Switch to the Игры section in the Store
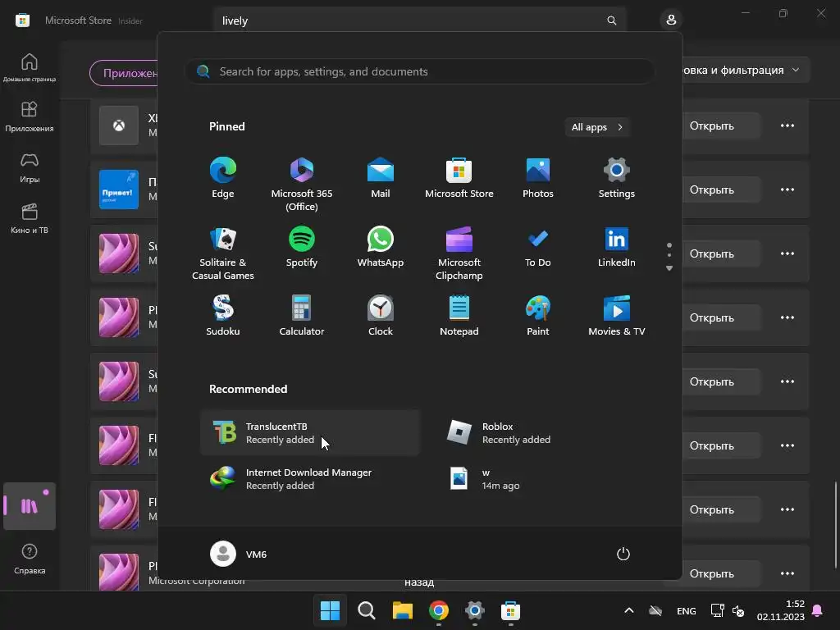 click(30, 167)
